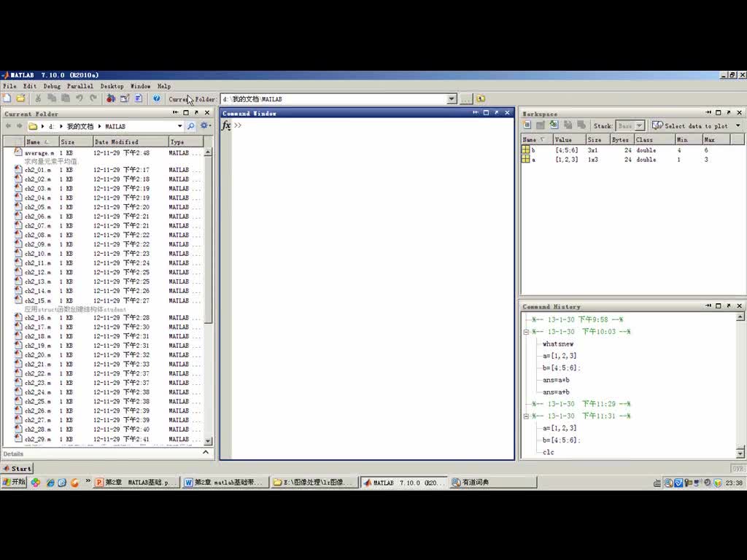
Task: Open the File menu
Action: (9, 86)
